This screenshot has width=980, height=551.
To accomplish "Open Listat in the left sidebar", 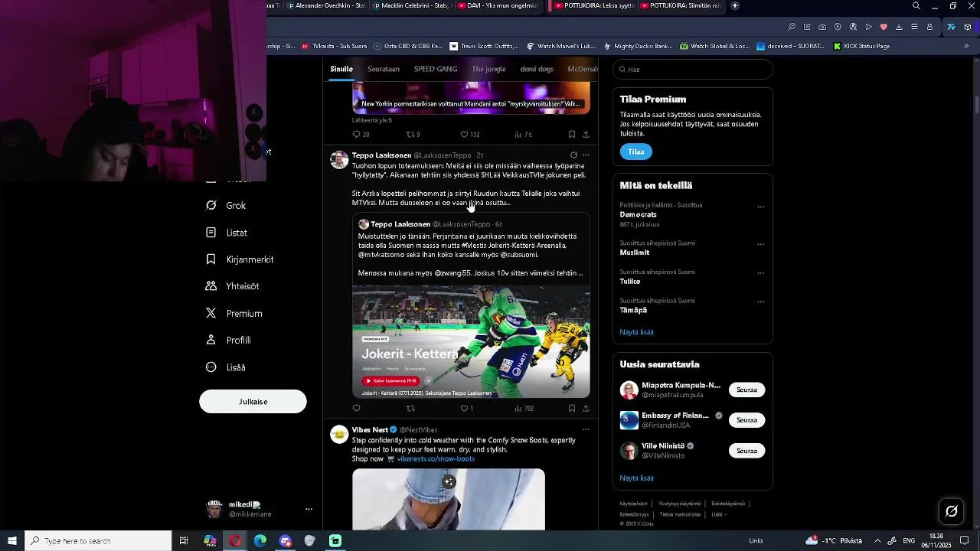I will pos(227,233).
